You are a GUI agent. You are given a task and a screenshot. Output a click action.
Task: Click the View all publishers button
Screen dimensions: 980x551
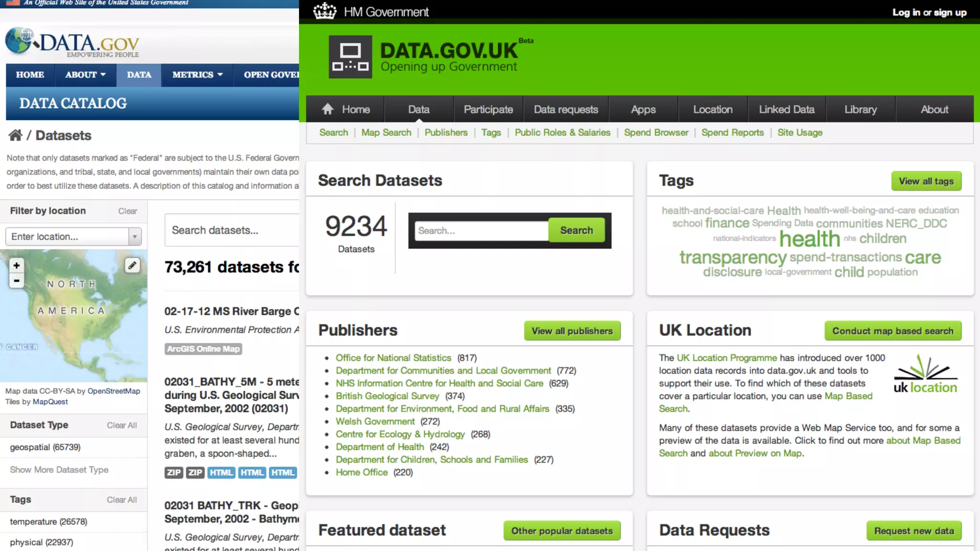click(572, 331)
